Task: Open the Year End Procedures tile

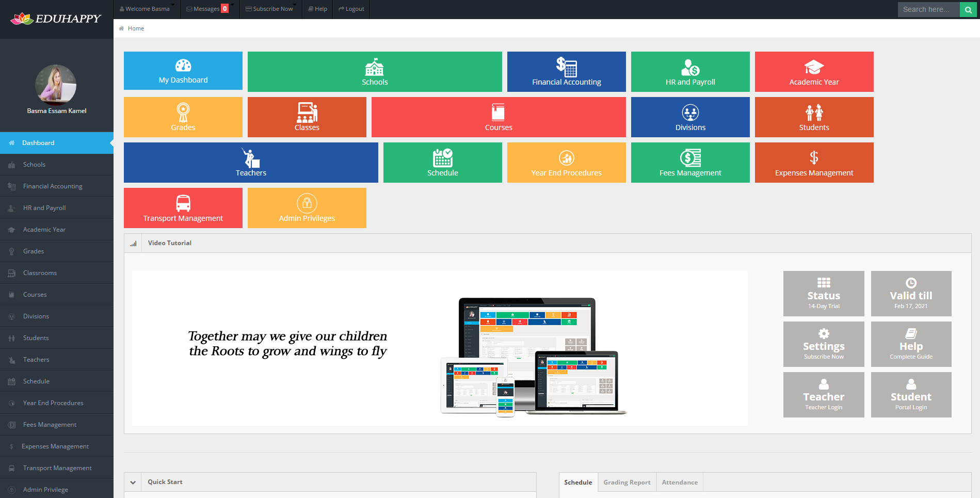Action: pos(567,163)
